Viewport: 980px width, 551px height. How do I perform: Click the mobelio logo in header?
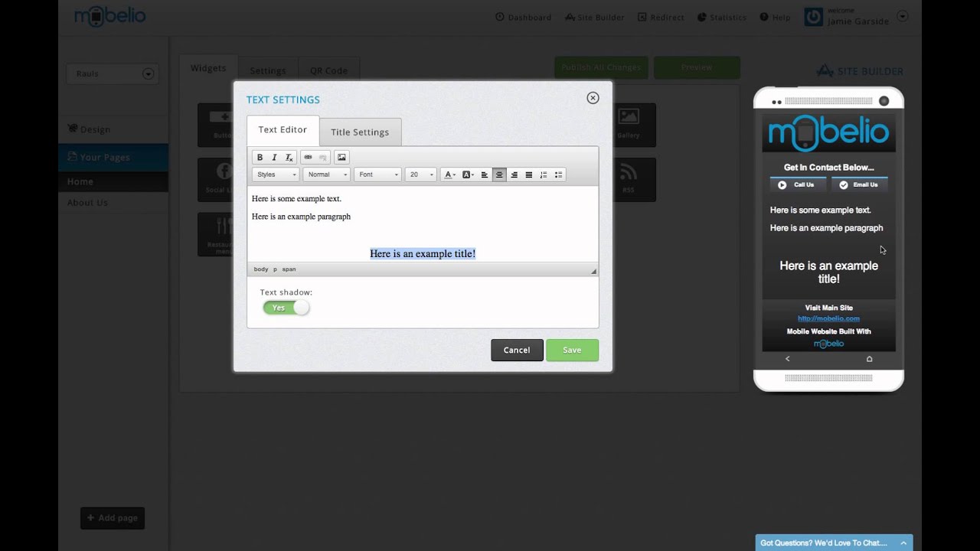pos(109,16)
